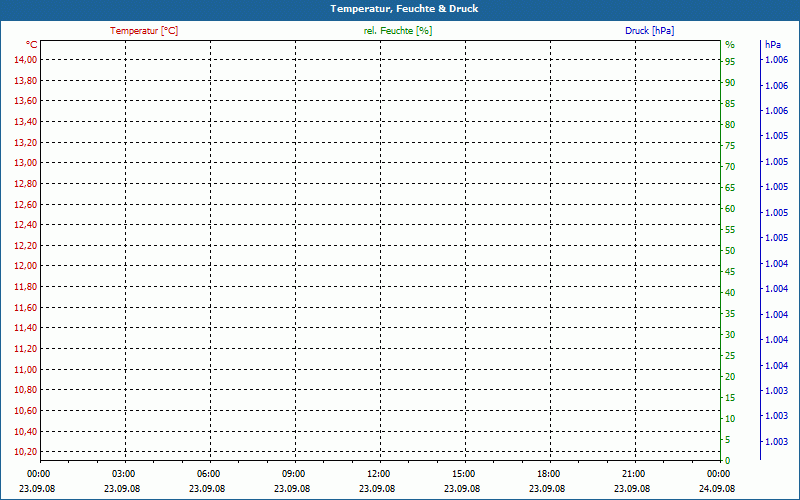Screen dimensions: 800x500
Task: Select the 25 humidity tick label
Action: click(x=730, y=356)
